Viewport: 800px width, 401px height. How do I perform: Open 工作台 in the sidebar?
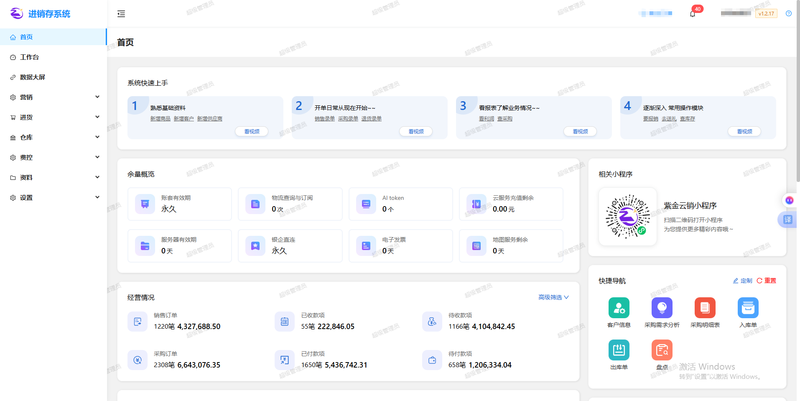point(54,57)
